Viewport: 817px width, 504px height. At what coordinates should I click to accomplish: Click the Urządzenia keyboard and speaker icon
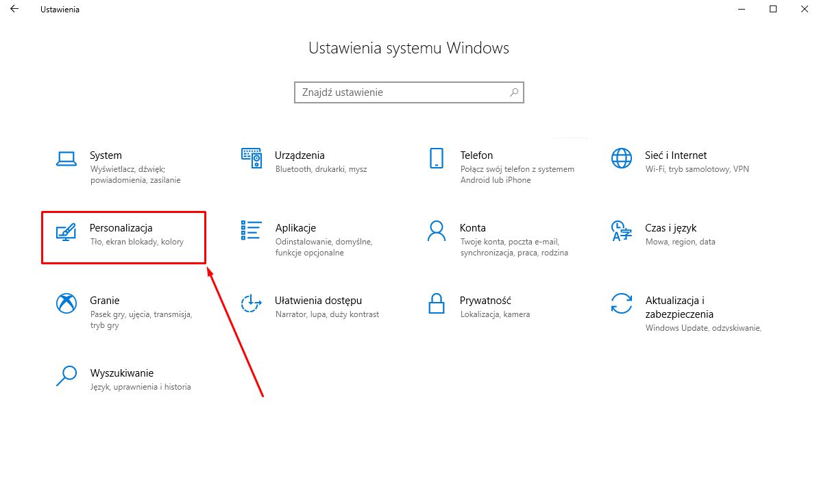[251, 158]
